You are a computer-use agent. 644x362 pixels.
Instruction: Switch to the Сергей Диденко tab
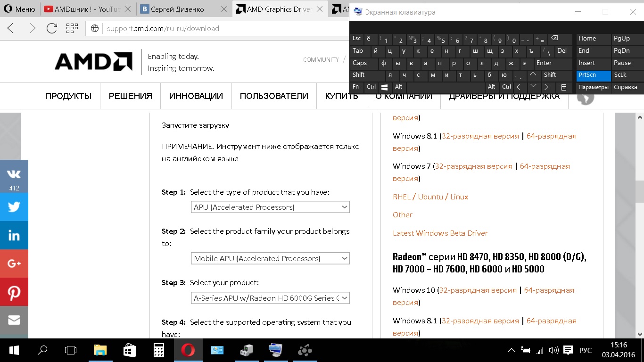[178, 9]
